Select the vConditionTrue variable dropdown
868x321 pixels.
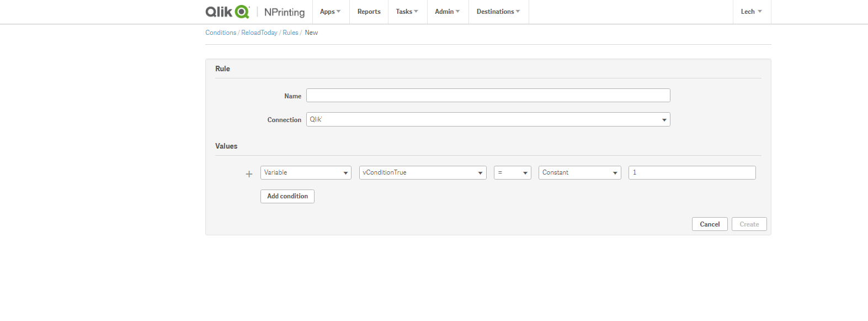click(423, 172)
